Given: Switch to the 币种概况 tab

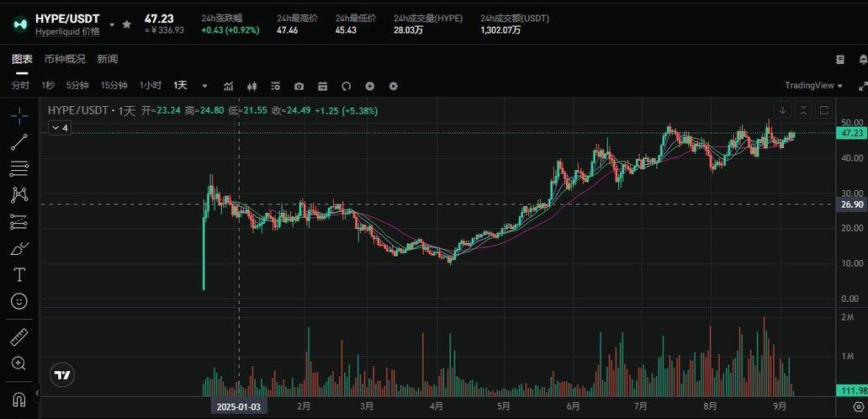Looking at the screenshot, I should [65, 59].
